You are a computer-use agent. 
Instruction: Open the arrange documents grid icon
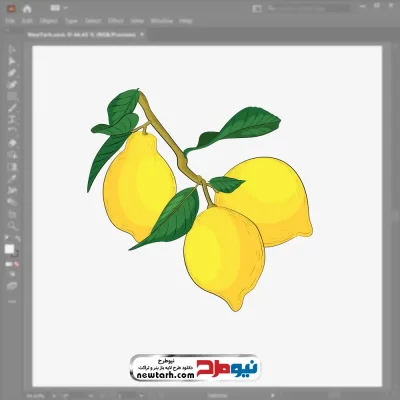pyautogui.click(x=55, y=8)
